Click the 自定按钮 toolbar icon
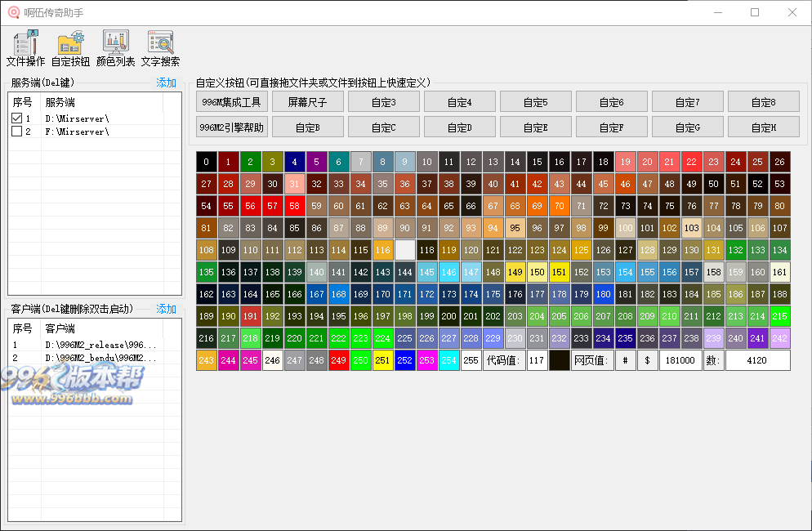 tap(70, 48)
